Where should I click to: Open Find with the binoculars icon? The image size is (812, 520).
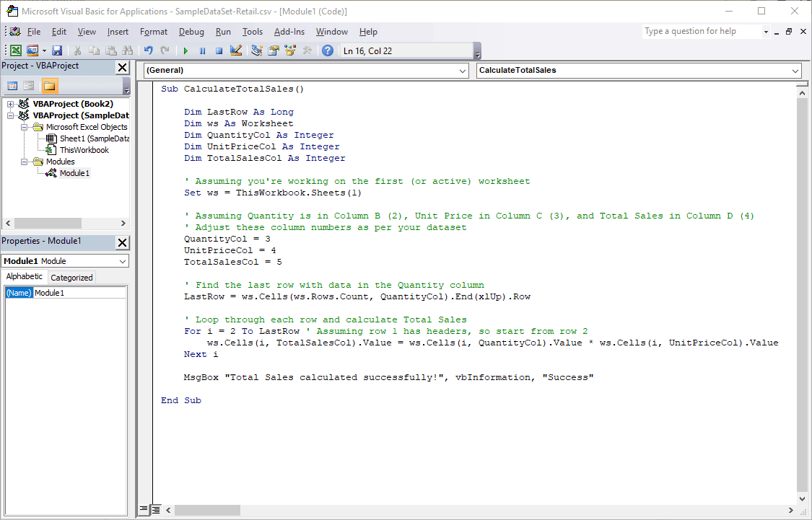pyautogui.click(x=127, y=50)
